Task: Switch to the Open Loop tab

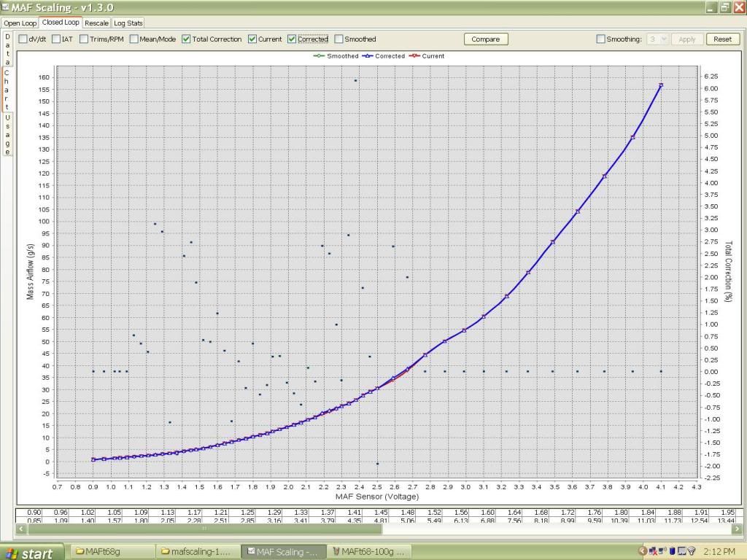Action: (20, 23)
